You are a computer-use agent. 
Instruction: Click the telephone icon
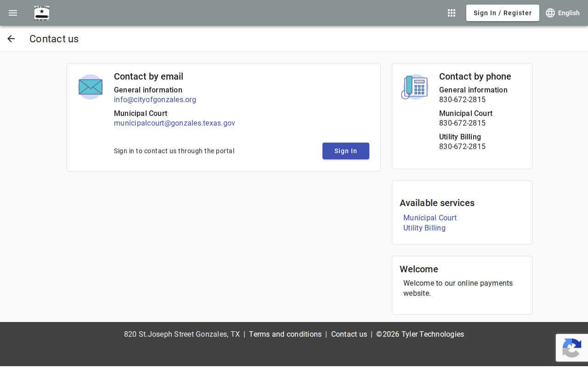pyautogui.click(x=414, y=87)
